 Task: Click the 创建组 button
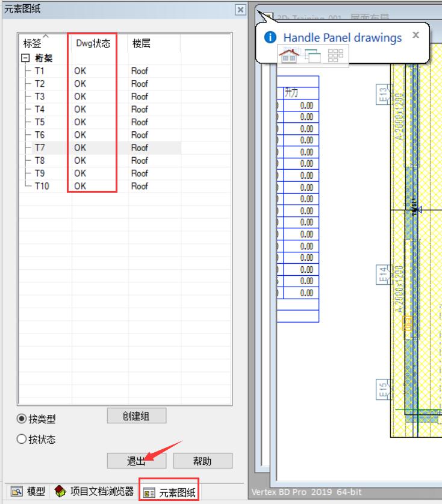pyautogui.click(x=137, y=416)
